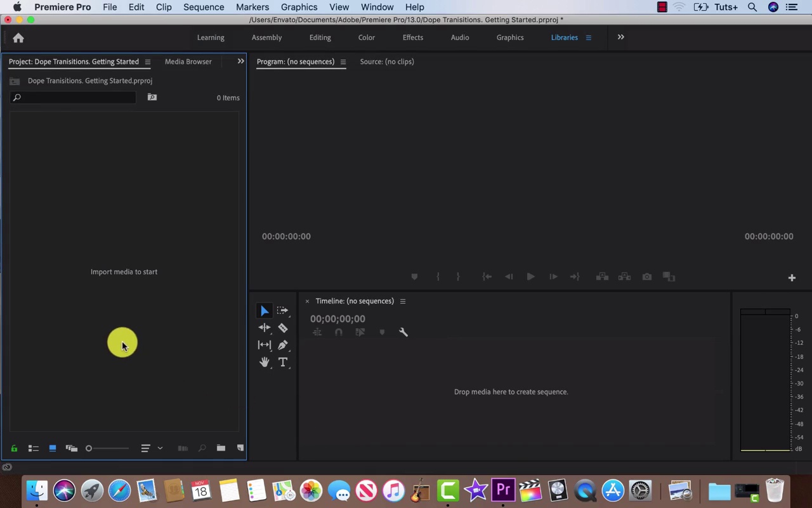The height and width of the screenshot is (508, 812).
Task: Open the Sequence menu
Action: (x=203, y=7)
